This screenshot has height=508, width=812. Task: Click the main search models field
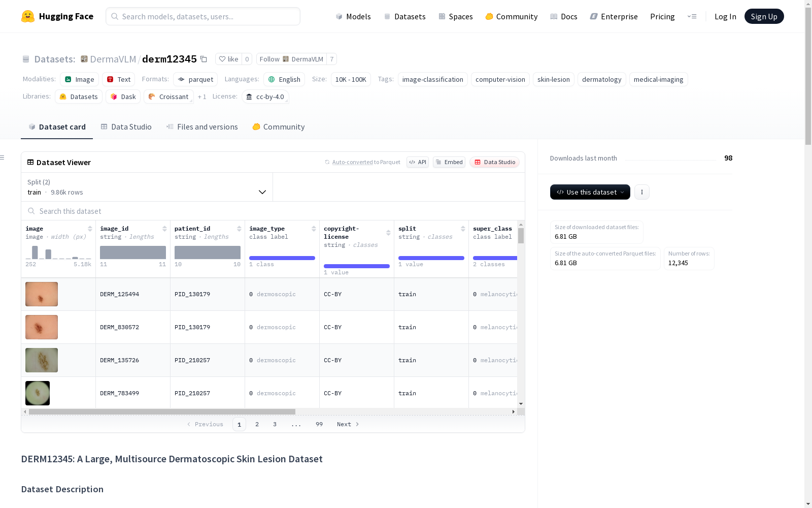pyautogui.click(x=203, y=16)
